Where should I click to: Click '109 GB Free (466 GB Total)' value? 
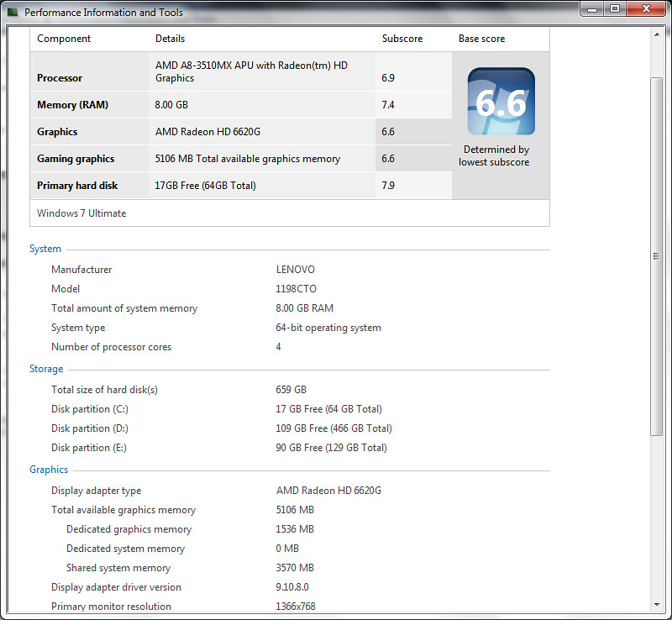click(333, 428)
